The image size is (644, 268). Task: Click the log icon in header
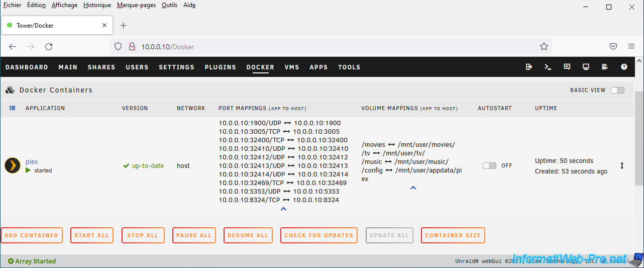pyautogui.click(x=605, y=67)
